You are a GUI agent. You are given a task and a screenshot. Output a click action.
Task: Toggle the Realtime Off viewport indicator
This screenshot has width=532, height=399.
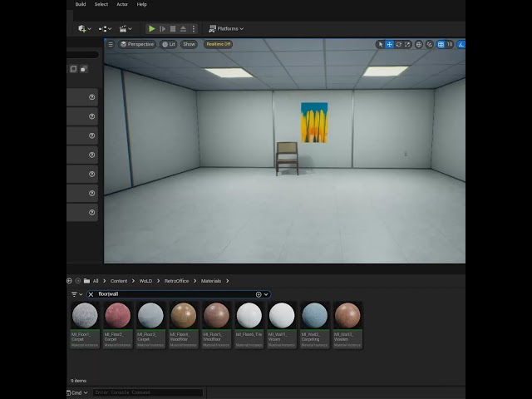click(218, 44)
